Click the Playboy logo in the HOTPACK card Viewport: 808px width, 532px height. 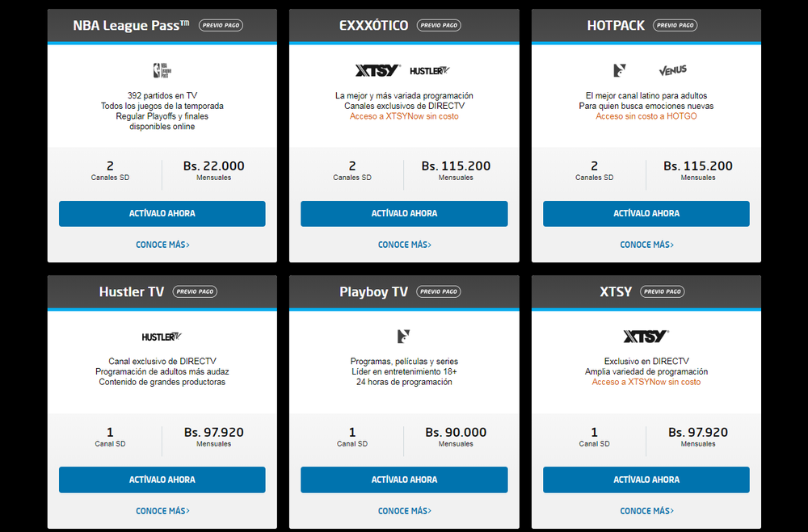pyautogui.click(x=620, y=70)
